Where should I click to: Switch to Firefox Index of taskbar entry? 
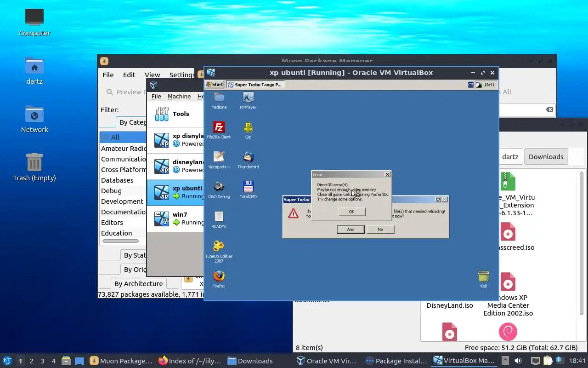coord(190,361)
